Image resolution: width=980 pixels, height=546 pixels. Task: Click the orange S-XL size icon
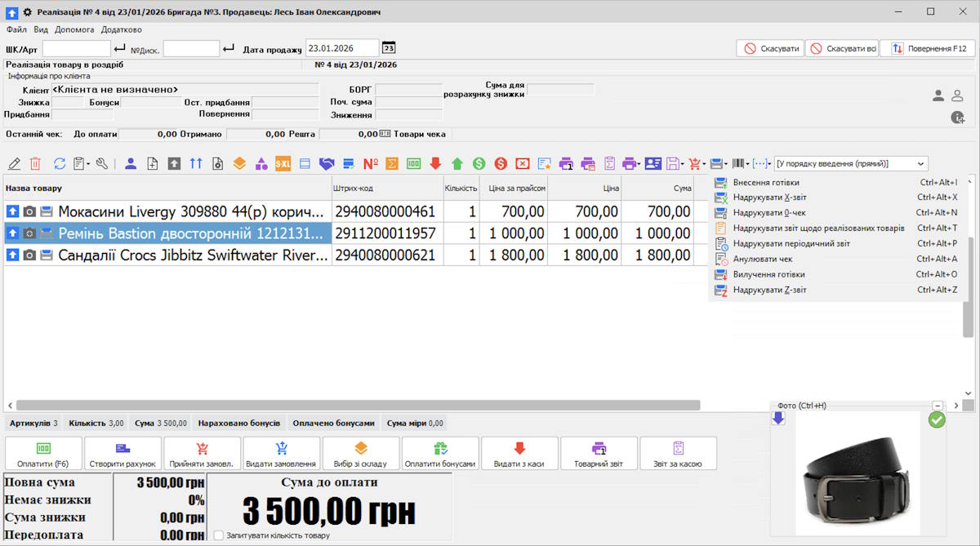coord(283,164)
